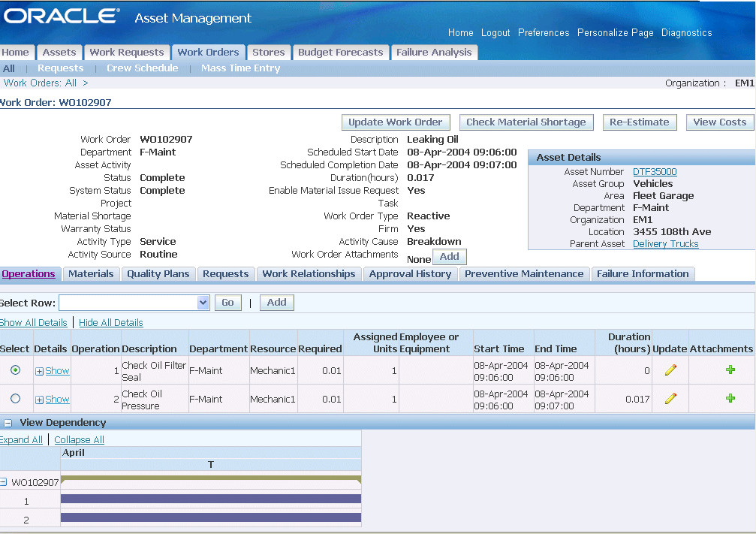Click Update Work Order button
Screen dimensions: 756x534
(x=396, y=122)
